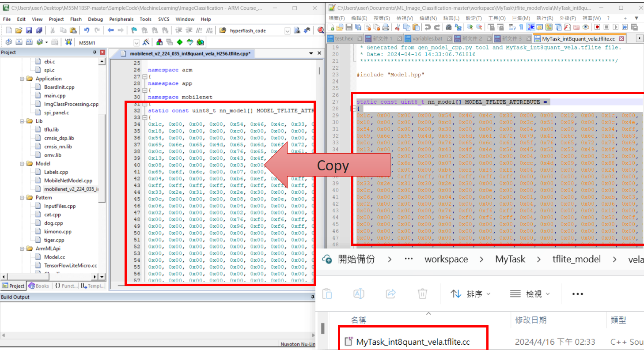Collapse the fold marker beside line 28

tap(353, 109)
